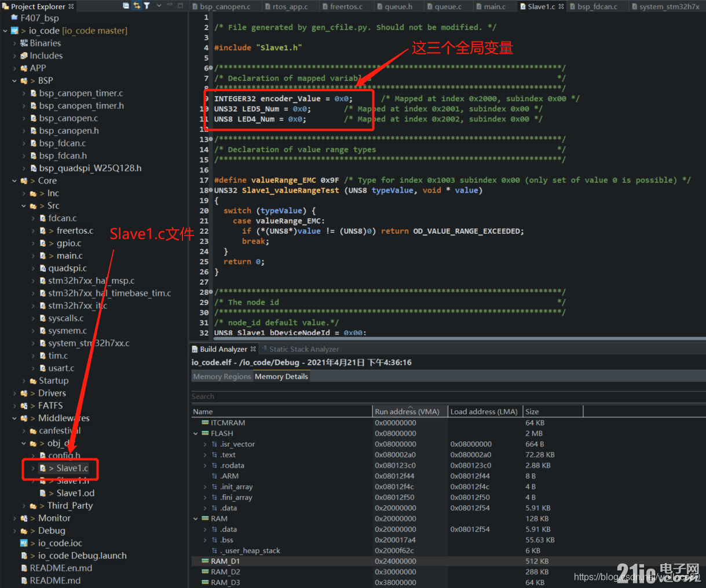Click the Binaries node icon
706x588 pixels.
(24, 43)
